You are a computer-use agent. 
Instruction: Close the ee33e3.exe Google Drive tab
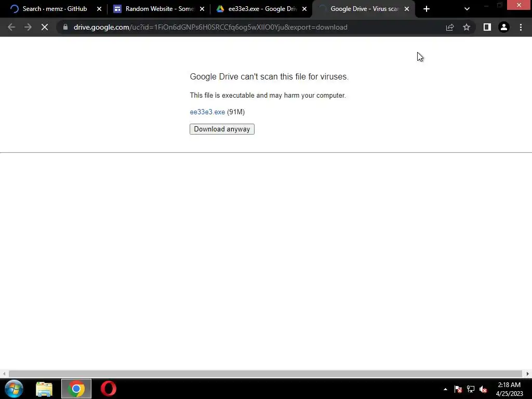click(x=304, y=9)
